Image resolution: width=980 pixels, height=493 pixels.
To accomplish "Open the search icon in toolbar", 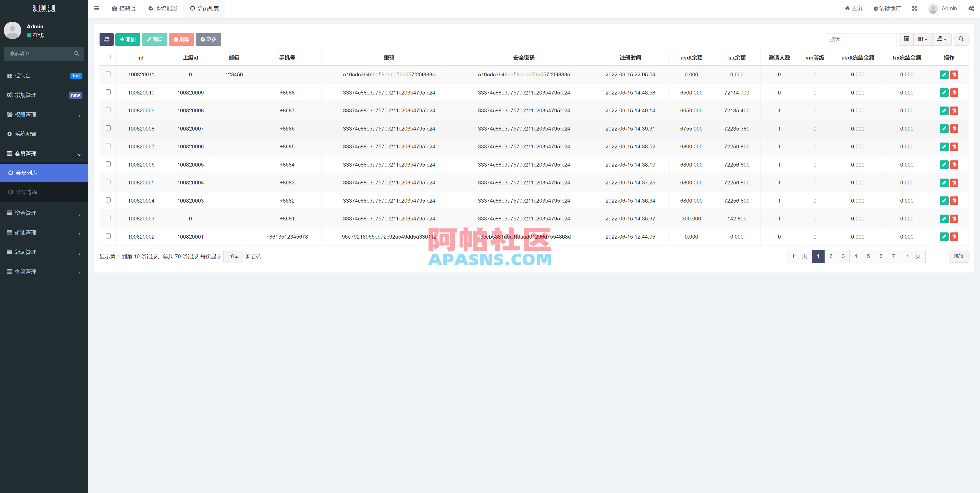I will pos(961,39).
